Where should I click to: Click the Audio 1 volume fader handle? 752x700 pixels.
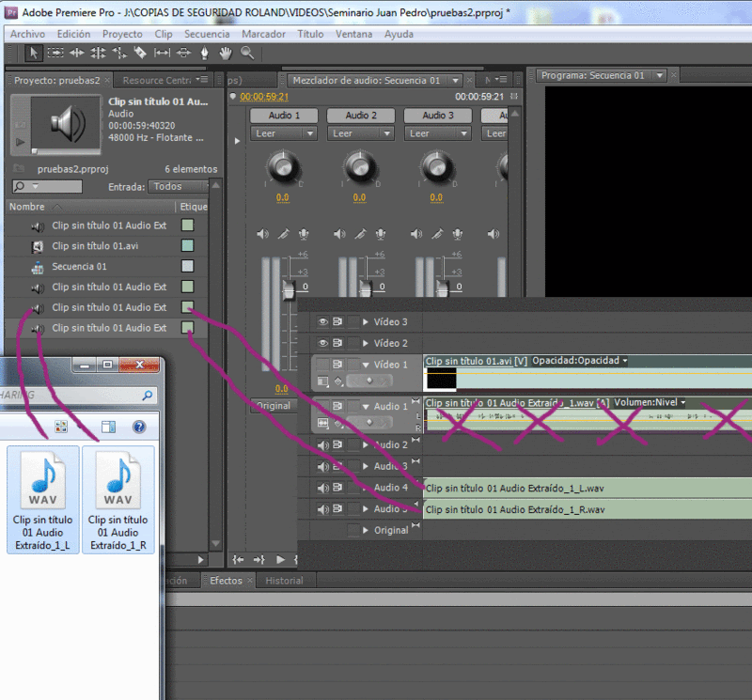point(289,290)
